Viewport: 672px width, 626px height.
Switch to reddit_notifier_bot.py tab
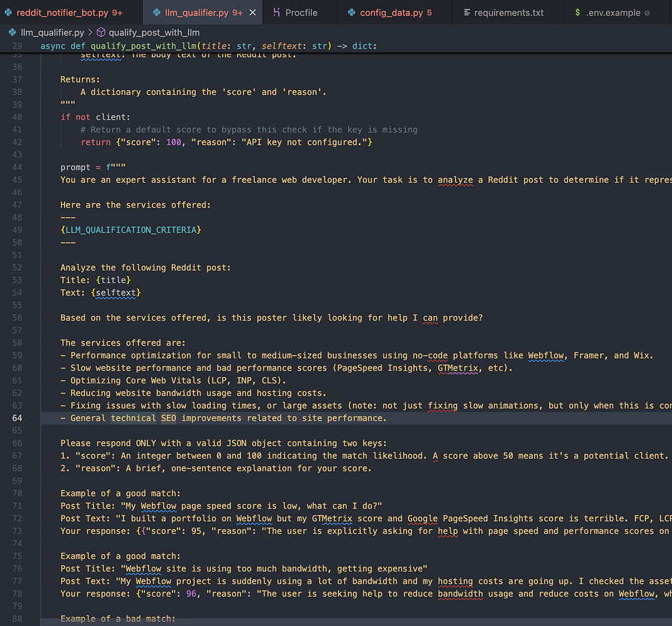(71, 13)
